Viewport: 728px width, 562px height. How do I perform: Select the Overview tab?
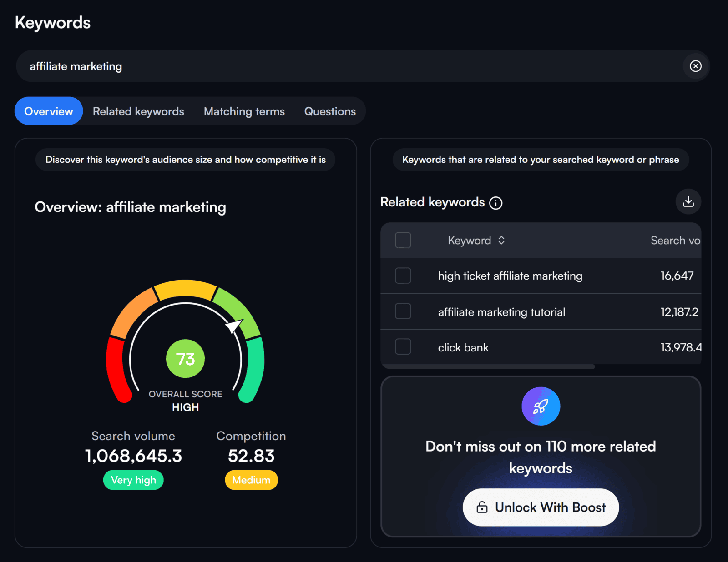48,111
